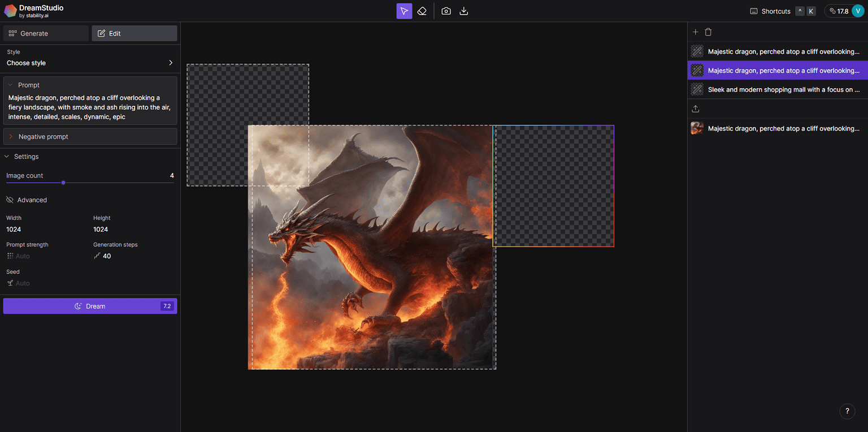The height and width of the screenshot is (432, 868).
Task: Switch to the Generate tab
Action: pos(45,33)
